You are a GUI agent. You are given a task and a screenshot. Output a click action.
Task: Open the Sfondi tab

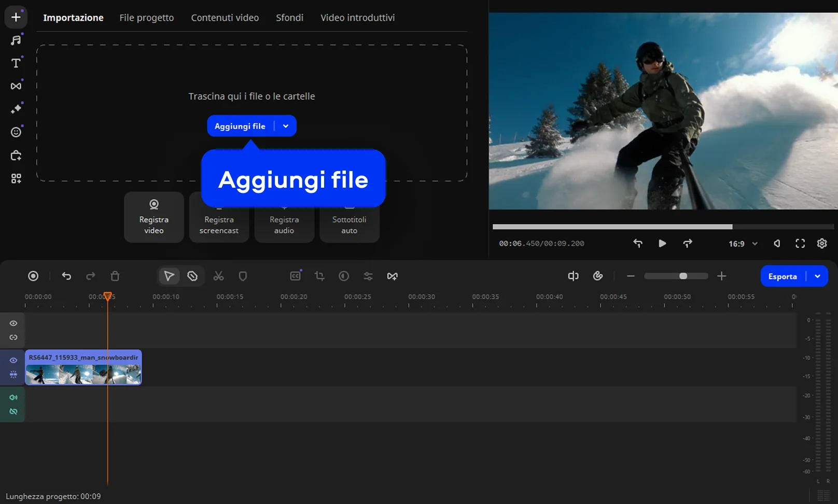coord(289,18)
